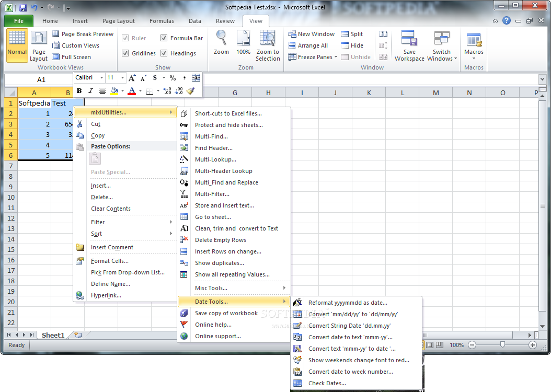
Task: Increase font size with the Grow Font icon
Action: [x=132, y=78]
